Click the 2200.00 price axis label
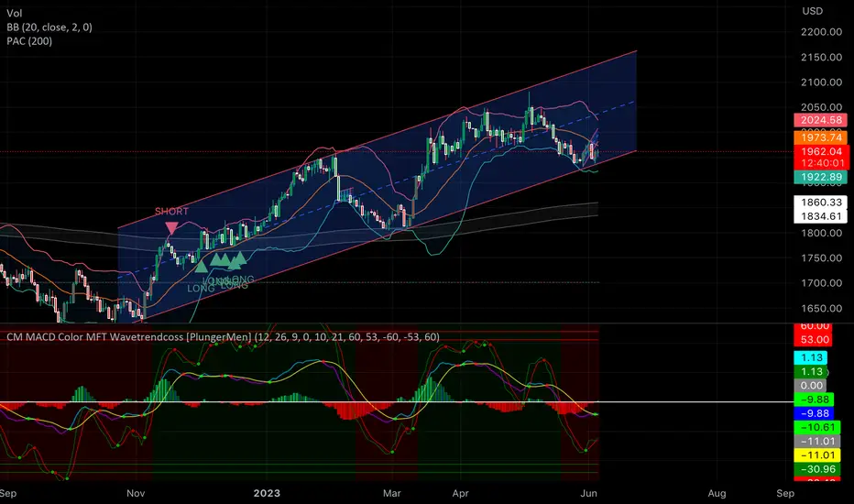854x504 pixels. coord(821,31)
